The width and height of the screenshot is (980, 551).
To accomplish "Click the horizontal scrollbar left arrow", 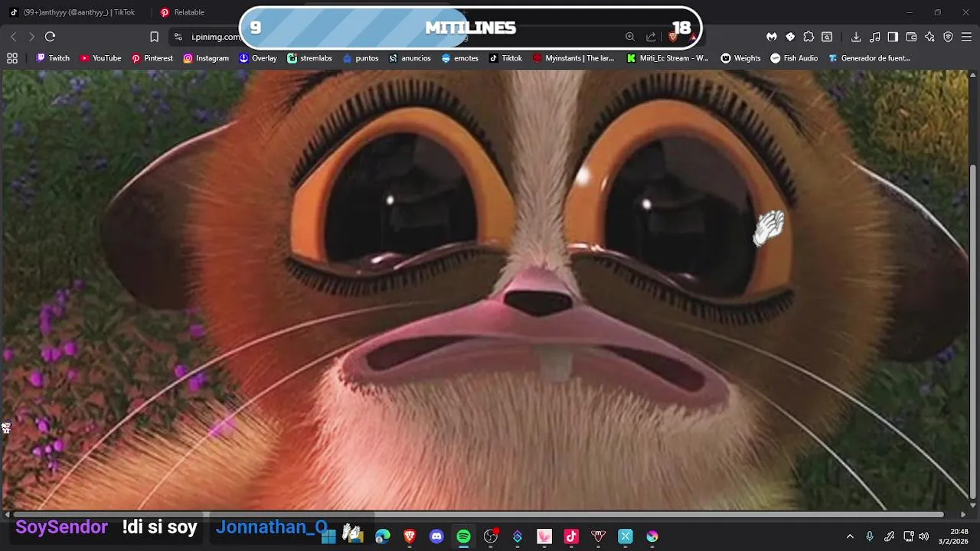I will (x=7, y=515).
